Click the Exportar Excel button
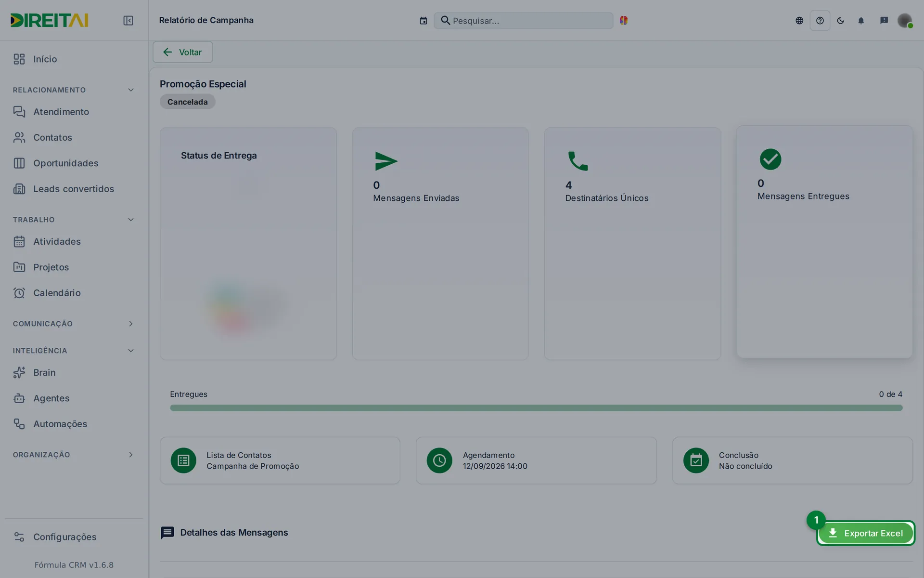Viewport: 924px width, 578px height. tap(865, 533)
